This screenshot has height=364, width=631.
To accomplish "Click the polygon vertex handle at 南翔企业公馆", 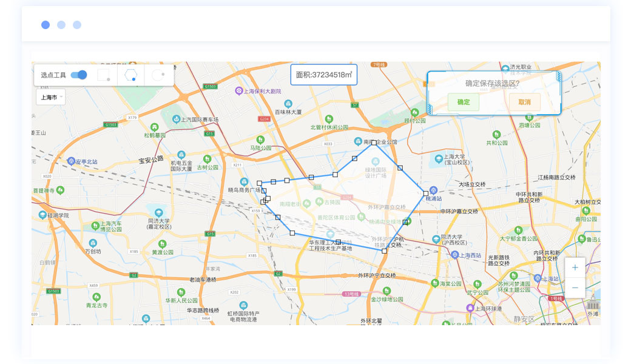I will tap(374, 143).
